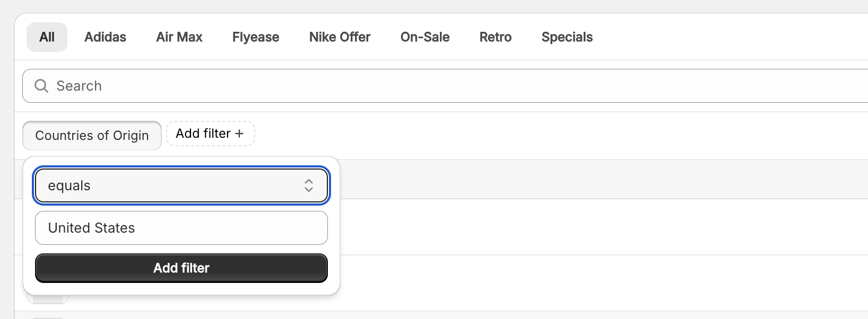Click the thumbnail peeking below the filter popup

click(x=48, y=299)
